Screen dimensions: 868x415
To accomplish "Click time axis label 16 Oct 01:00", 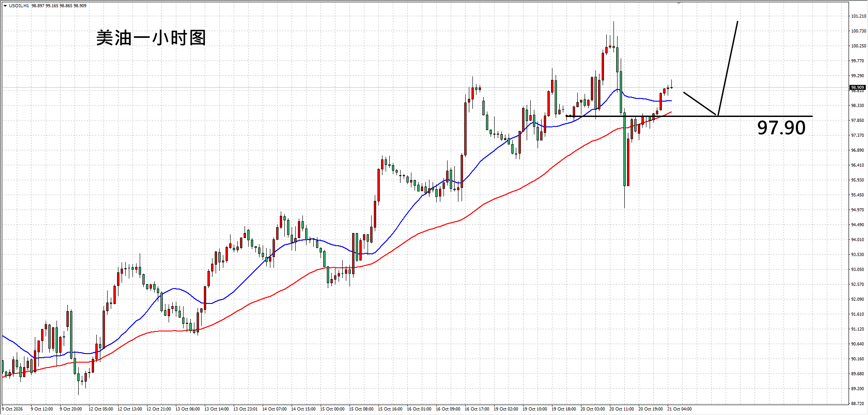I will 419,409.
